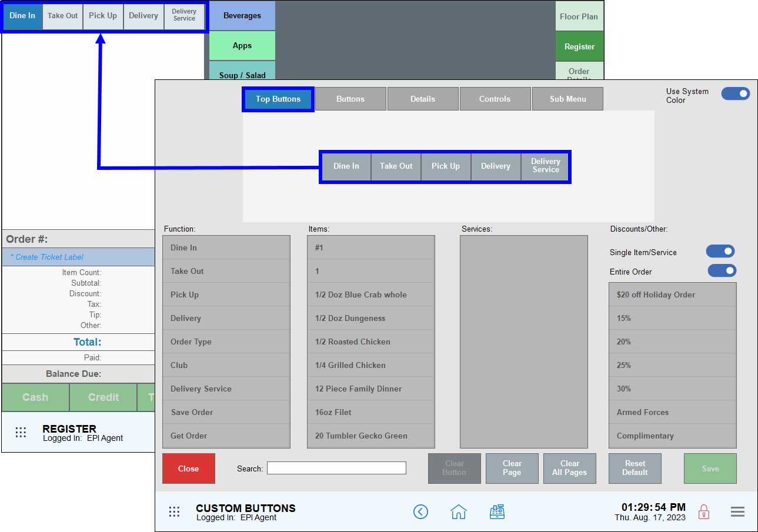Image resolution: width=758 pixels, height=532 pixels.
Task: Click Cash payment button in Register window
Action: [35, 397]
